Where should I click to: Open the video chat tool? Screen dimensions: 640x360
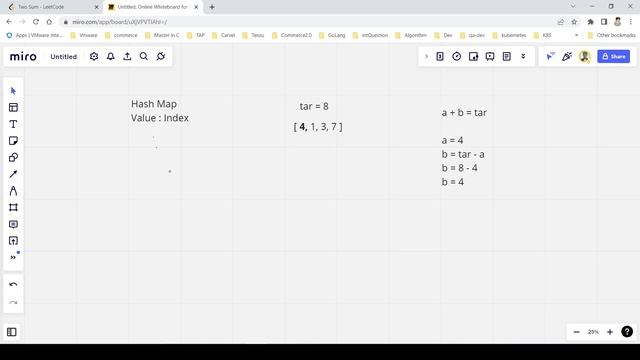pos(490,56)
